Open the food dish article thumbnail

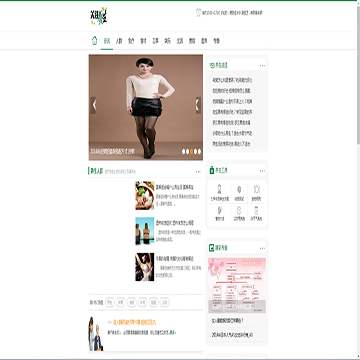145,195
